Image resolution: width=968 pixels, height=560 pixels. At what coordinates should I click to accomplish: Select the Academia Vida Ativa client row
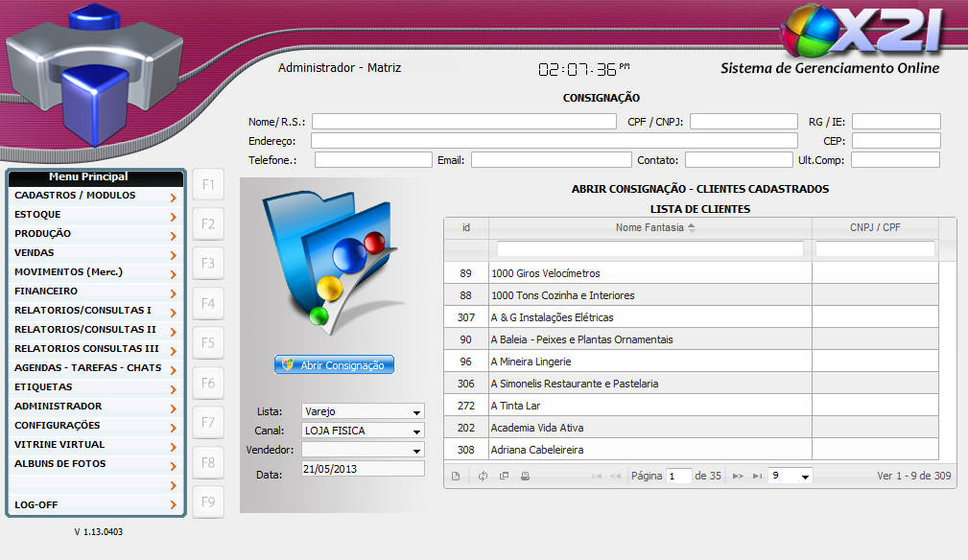point(649,428)
